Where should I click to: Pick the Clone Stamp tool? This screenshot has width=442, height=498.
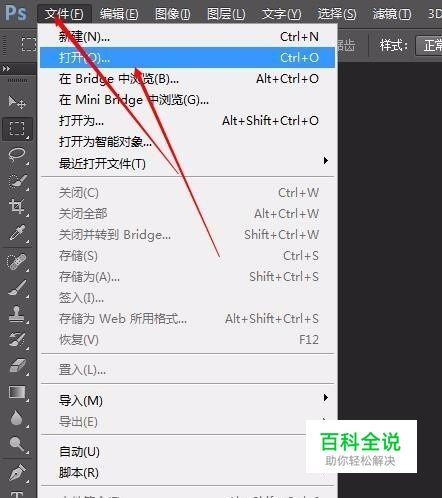[x=17, y=314]
